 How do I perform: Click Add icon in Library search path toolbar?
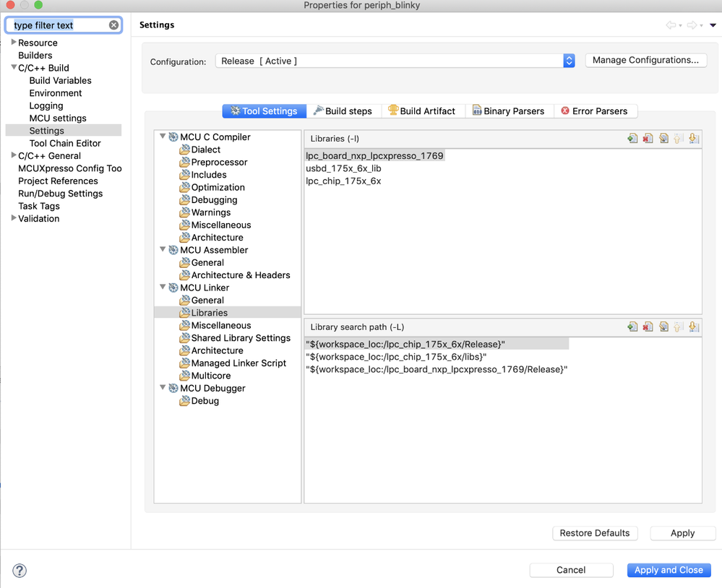point(632,327)
